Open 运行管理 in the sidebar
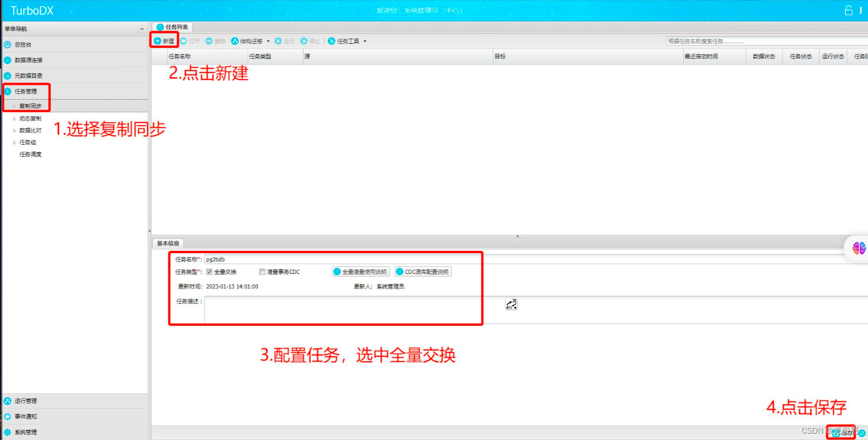Screen dimensions: 868x440 74,401
